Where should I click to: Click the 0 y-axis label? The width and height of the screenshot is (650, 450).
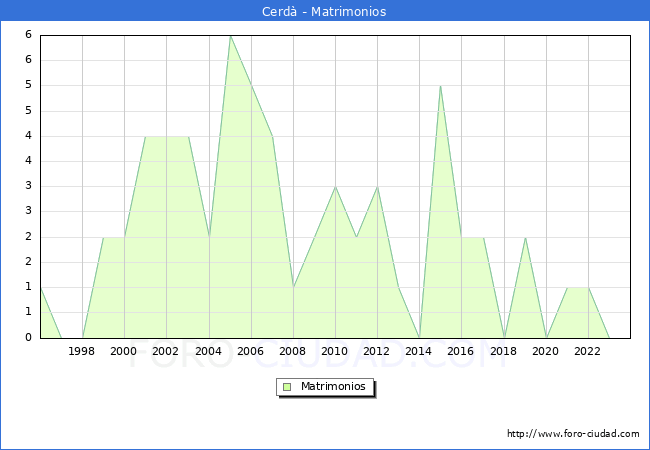point(28,337)
